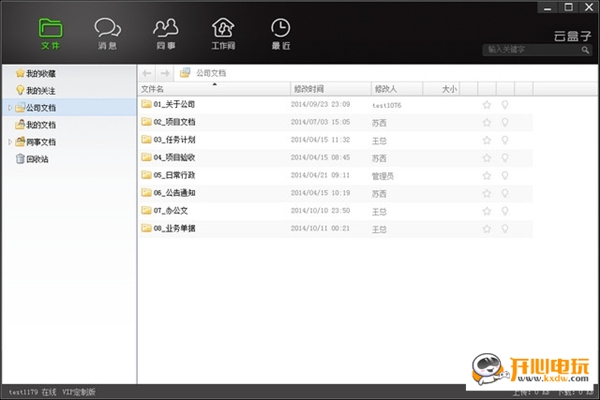Image resolution: width=600 pixels, height=400 pixels.
Task: Switch to the 消息 messages tab
Action: 108,34
